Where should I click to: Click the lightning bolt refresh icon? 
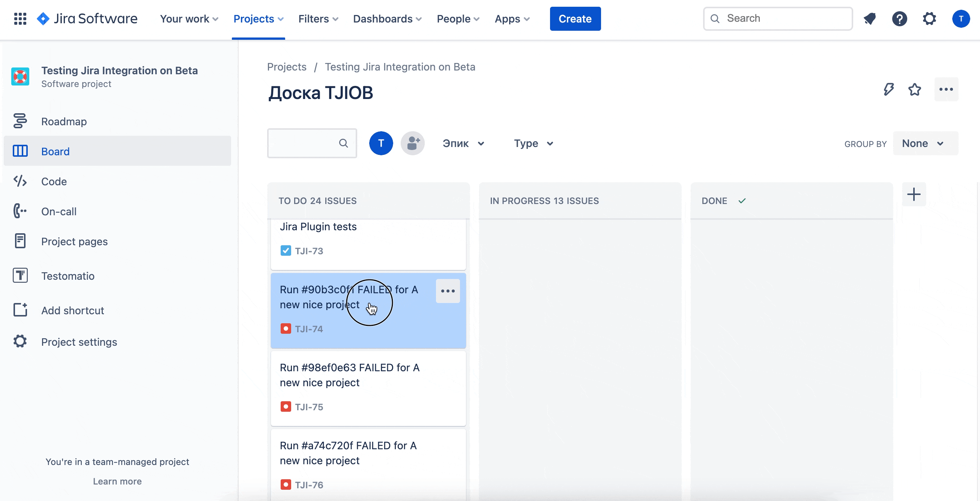[888, 90]
